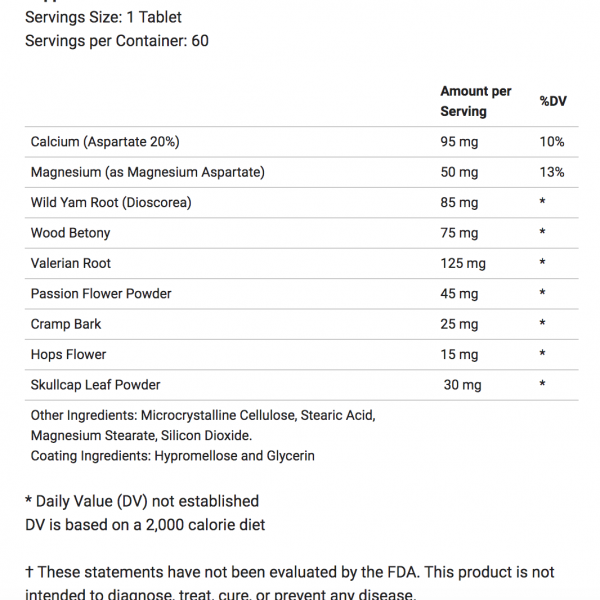
Task: Click the Daily Value not established footnote
Action: [x=141, y=501]
